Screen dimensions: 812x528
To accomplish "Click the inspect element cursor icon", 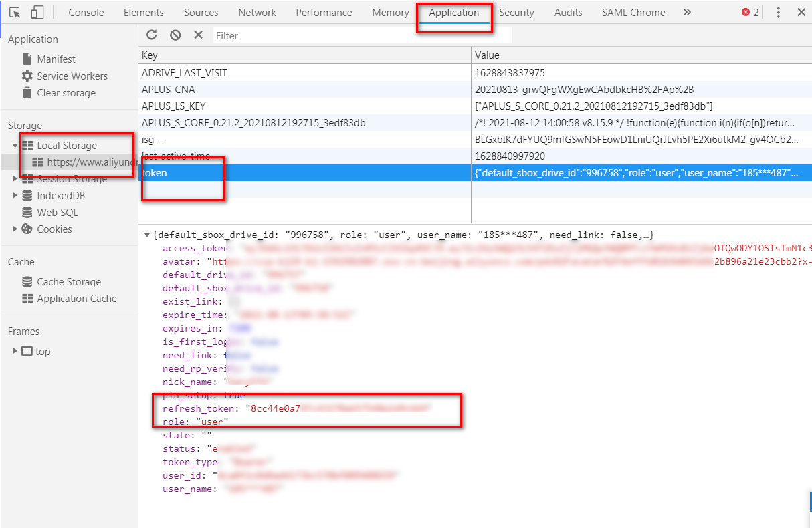I will pos(15,13).
